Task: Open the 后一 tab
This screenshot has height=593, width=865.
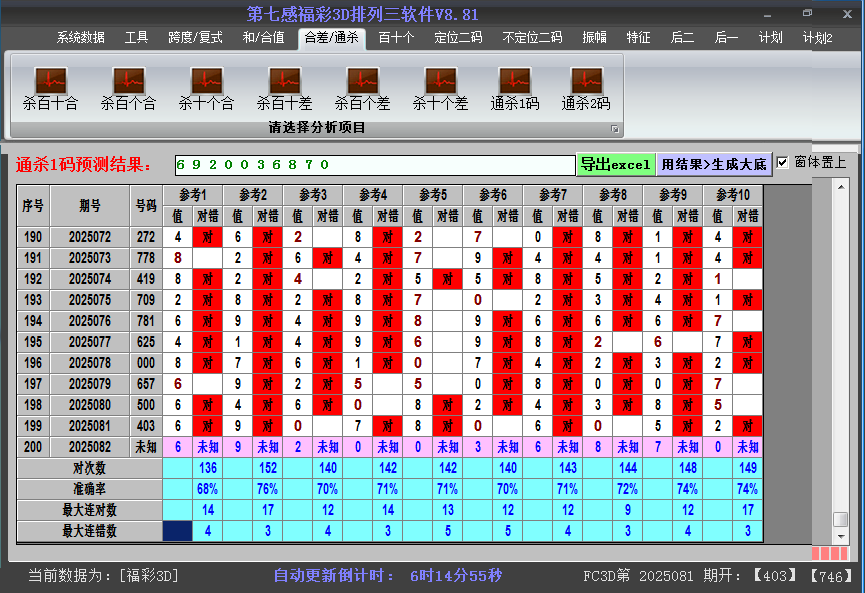Action: pyautogui.click(x=726, y=38)
